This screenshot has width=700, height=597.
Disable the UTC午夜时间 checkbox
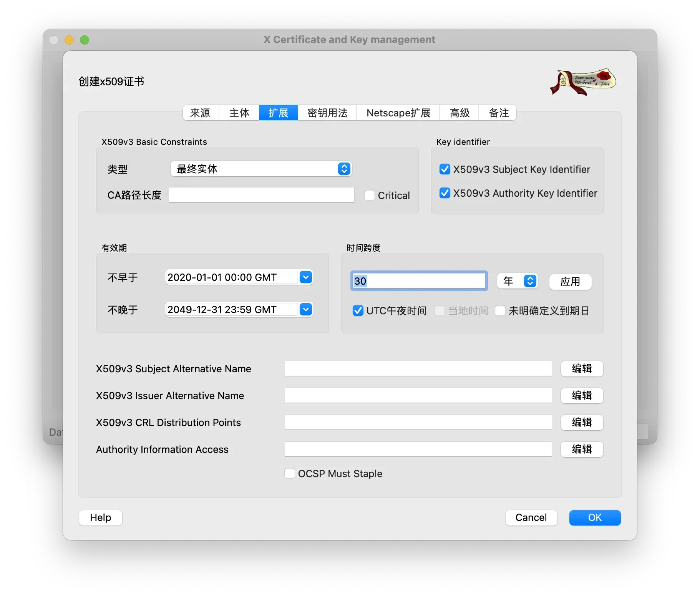[x=358, y=311]
